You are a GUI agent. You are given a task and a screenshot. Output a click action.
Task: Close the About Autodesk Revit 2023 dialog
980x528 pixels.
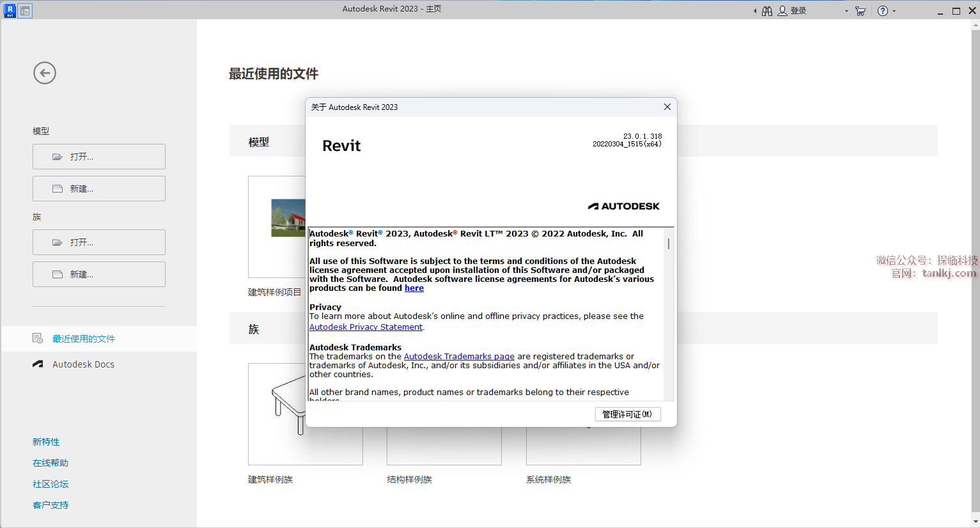click(x=667, y=107)
